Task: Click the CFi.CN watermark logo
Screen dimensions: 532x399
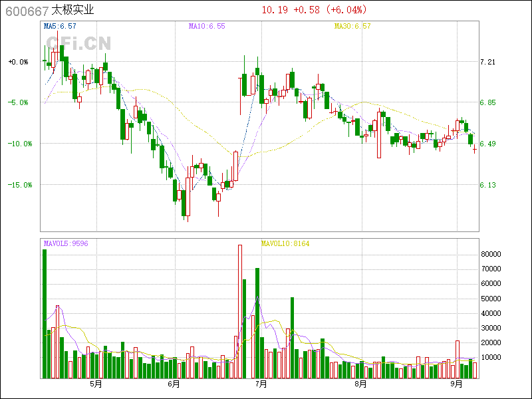Action: point(78,43)
